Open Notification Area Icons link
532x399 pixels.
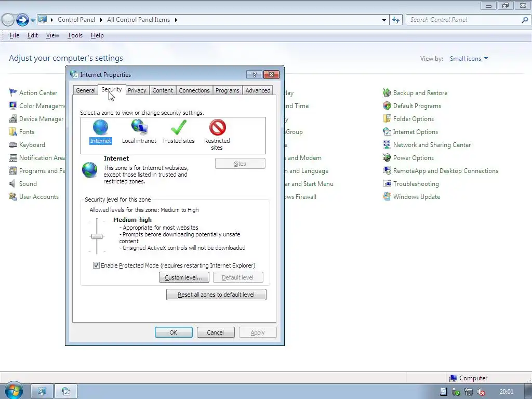[x=43, y=158]
